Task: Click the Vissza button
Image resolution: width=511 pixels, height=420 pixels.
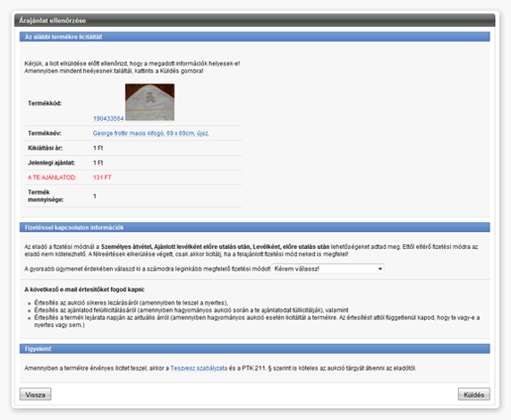Action: [35, 395]
